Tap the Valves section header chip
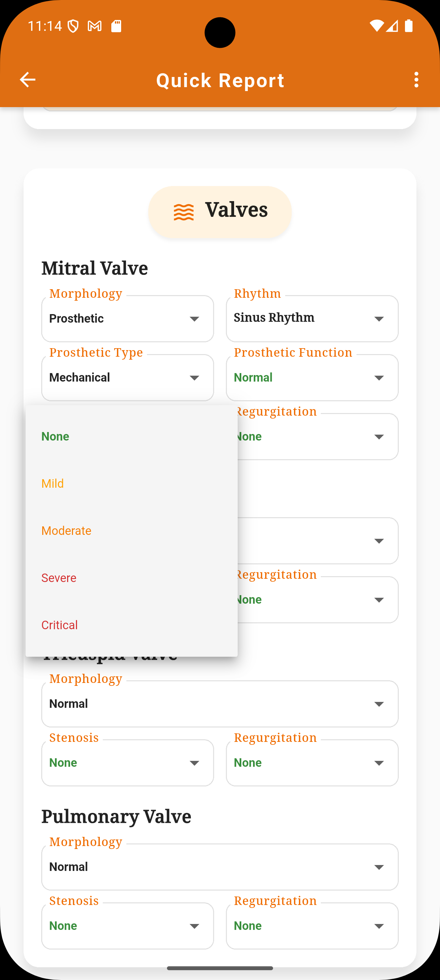The height and width of the screenshot is (980, 440). [220, 212]
